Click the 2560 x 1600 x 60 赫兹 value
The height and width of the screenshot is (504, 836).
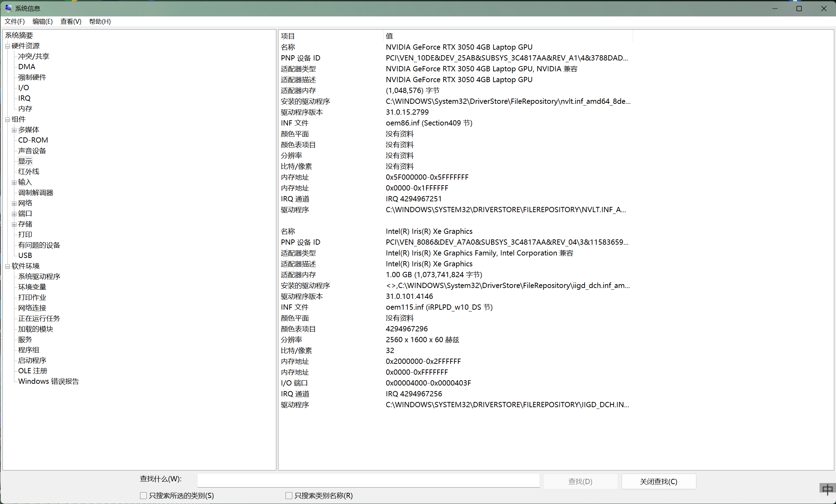(422, 340)
